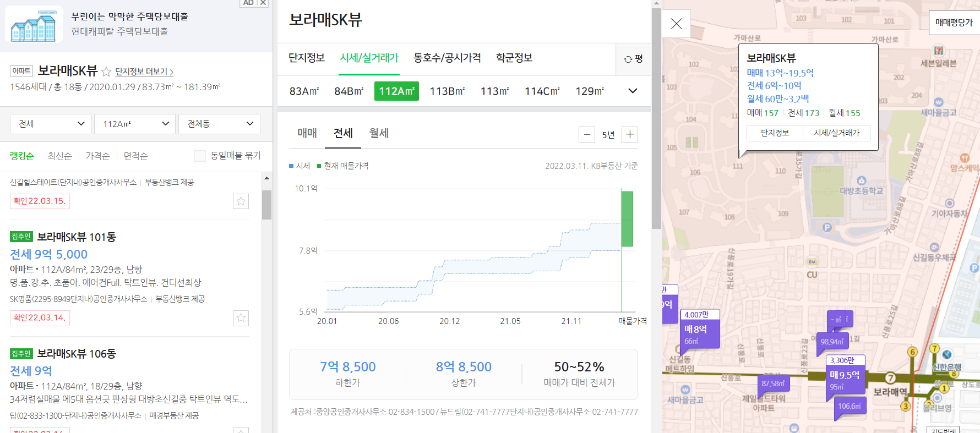Select the CU convenience store map marker
The image size is (980, 433).
point(812,262)
